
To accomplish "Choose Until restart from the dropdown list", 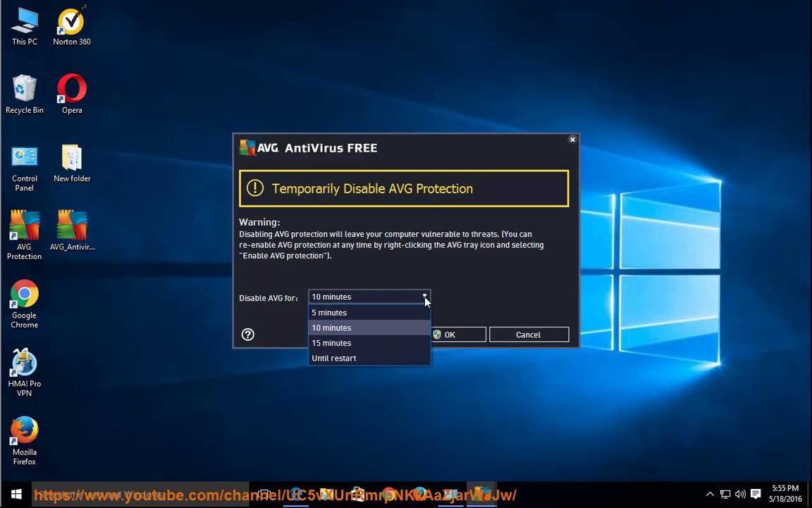I will click(369, 358).
